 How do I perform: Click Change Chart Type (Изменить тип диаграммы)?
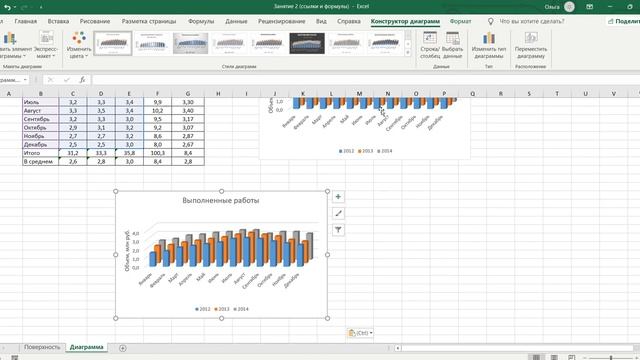point(489,45)
